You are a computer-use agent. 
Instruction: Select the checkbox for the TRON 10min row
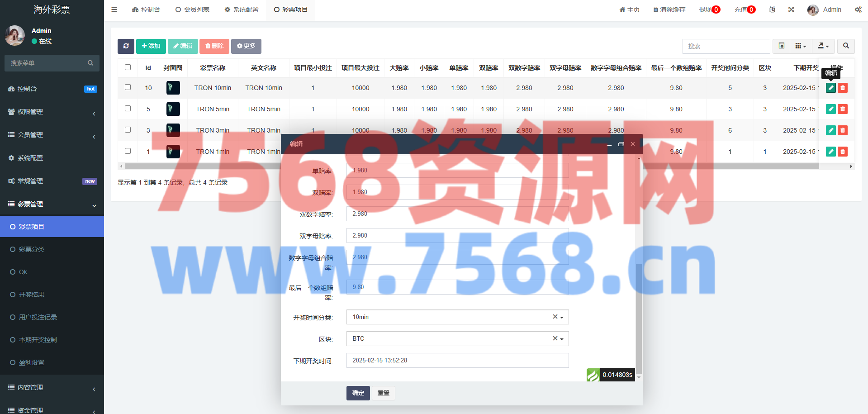click(x=128, y=87)
